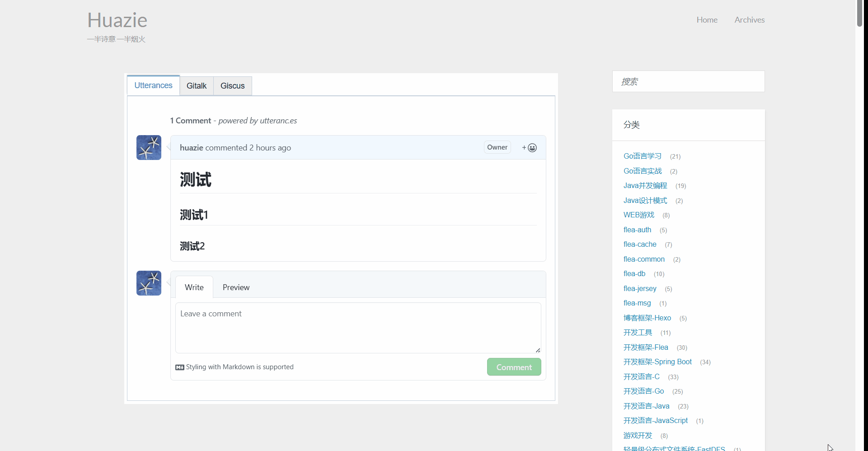Click the Styling with Markdown is supported link

(x=239, y=367)
